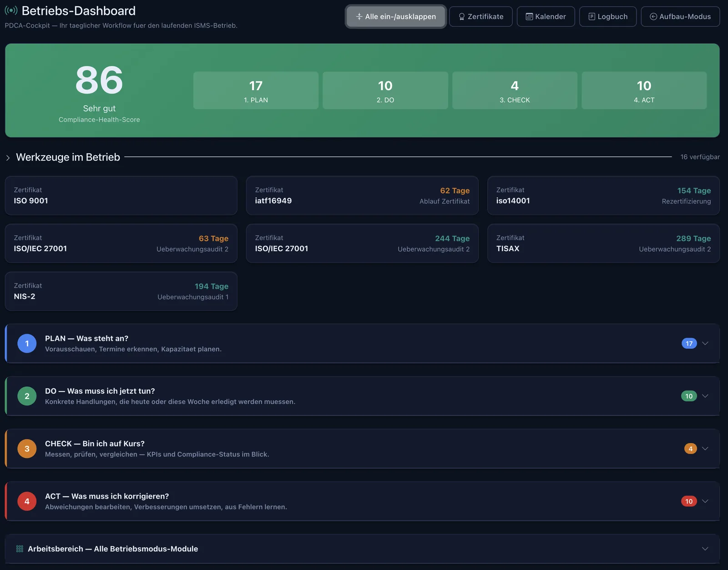Open ISO/IEC 27001 card with 244 Tage

(x=362, y=243)
